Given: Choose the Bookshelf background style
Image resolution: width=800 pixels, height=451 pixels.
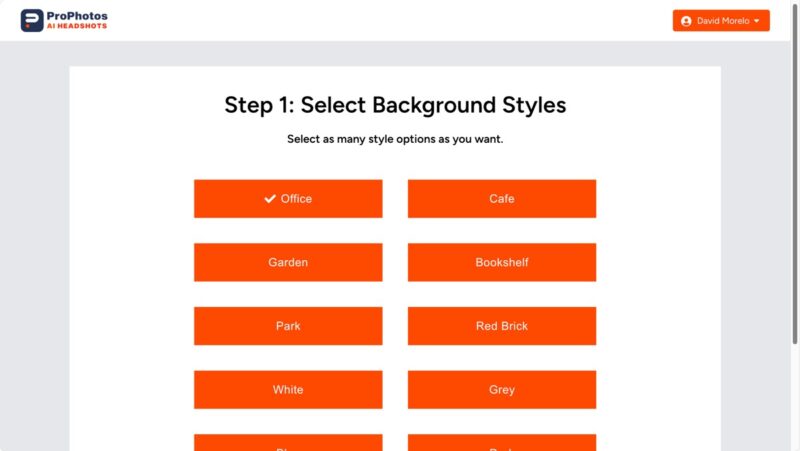Looking at the screenshot, I should 502,262.
